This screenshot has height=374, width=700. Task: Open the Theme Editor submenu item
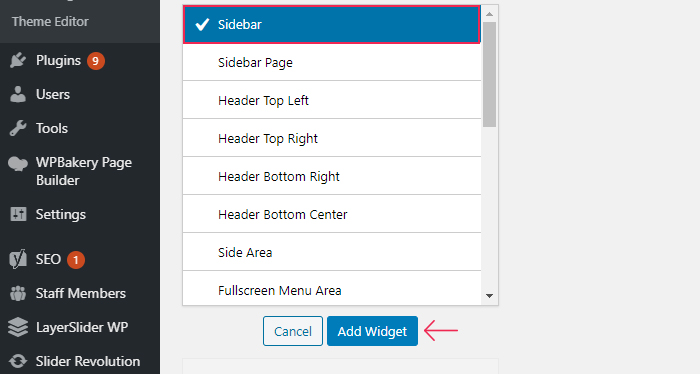50,21
